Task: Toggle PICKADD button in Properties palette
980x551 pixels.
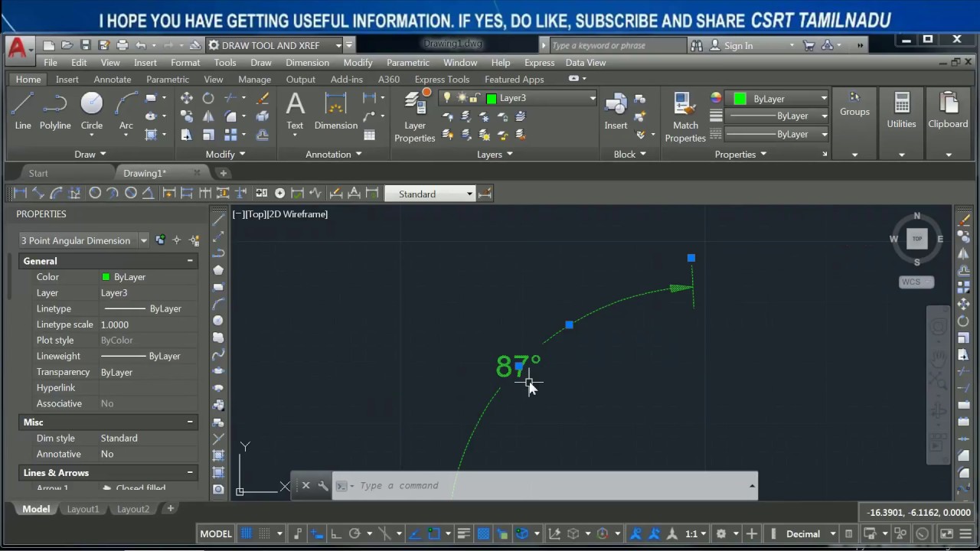Action: tap(160, 240)
